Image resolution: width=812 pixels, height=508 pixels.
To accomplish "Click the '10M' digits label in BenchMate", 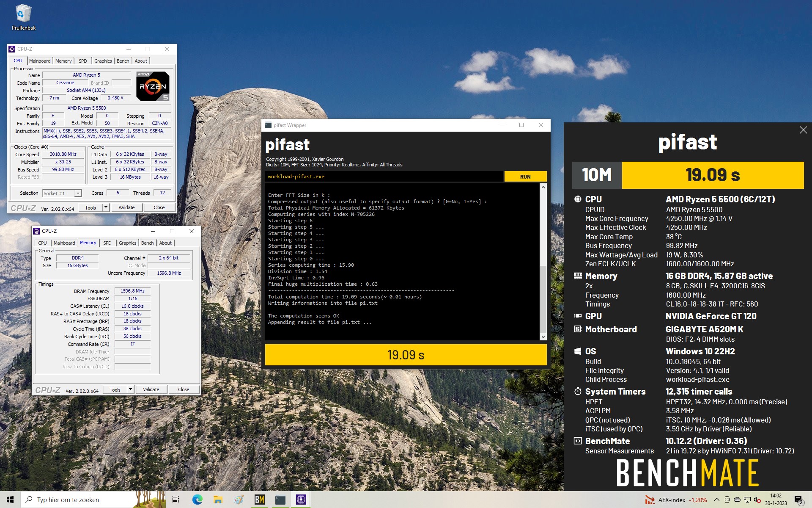I will 597,175.
